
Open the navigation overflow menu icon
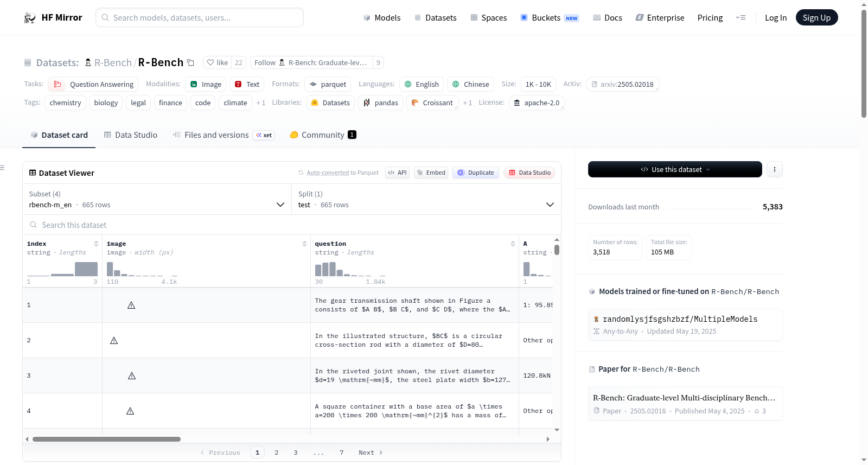741,18
